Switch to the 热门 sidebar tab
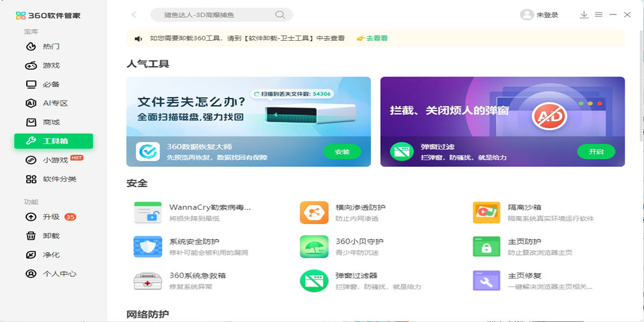Image resolution: width=644 pixels, height=322 pixels. point(51,47)
